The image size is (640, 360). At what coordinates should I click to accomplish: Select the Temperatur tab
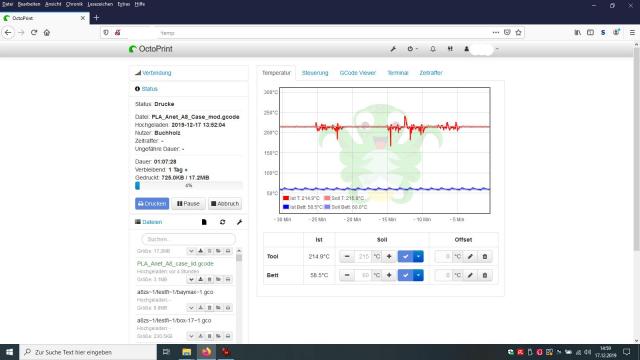point(276,73)
